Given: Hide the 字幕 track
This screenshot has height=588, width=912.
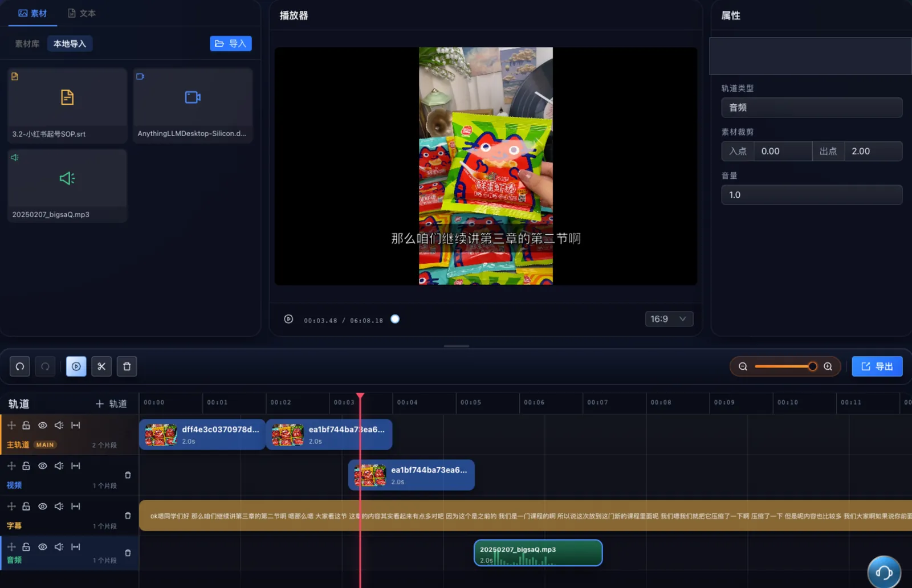Looking at the screenshot, I should 43,506.
